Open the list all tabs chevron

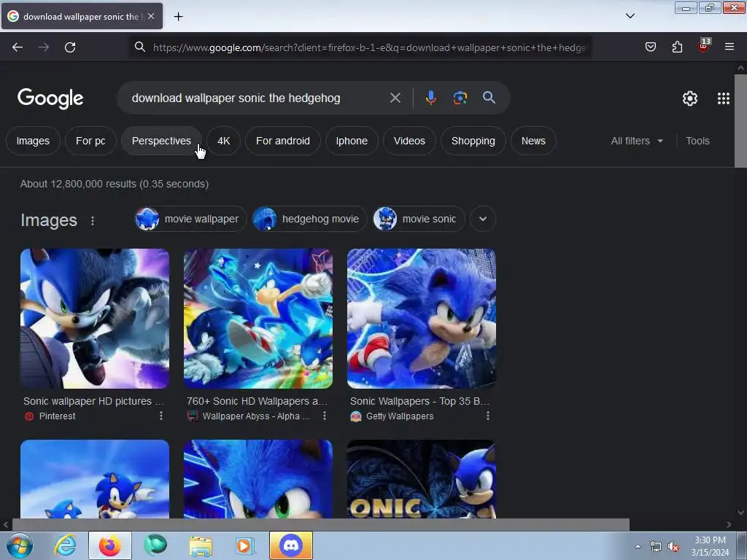tap(630, 16)
